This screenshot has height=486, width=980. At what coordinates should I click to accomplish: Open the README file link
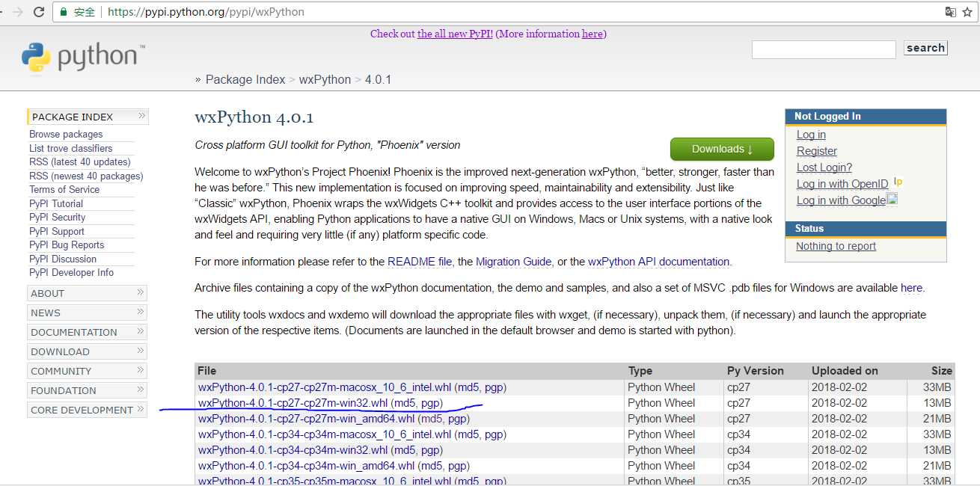click(x=420, y=262)
